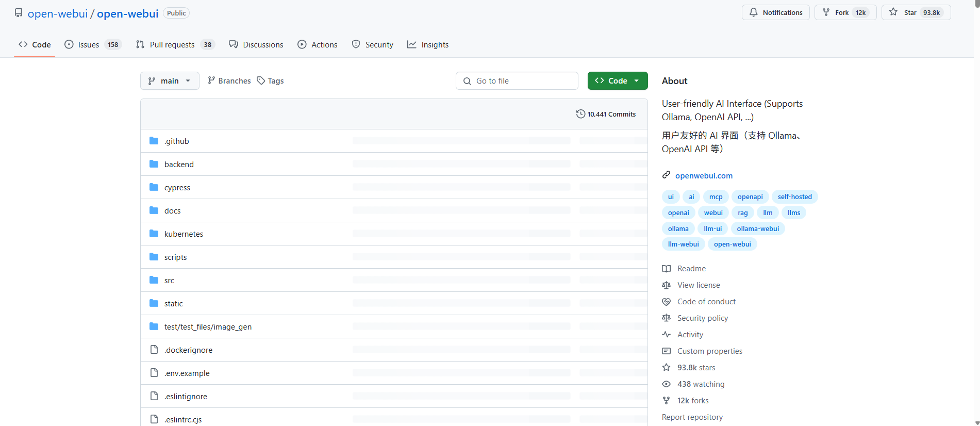Click the backend folder icon
Screen dimensions: 980x426
tap(154, 164)
